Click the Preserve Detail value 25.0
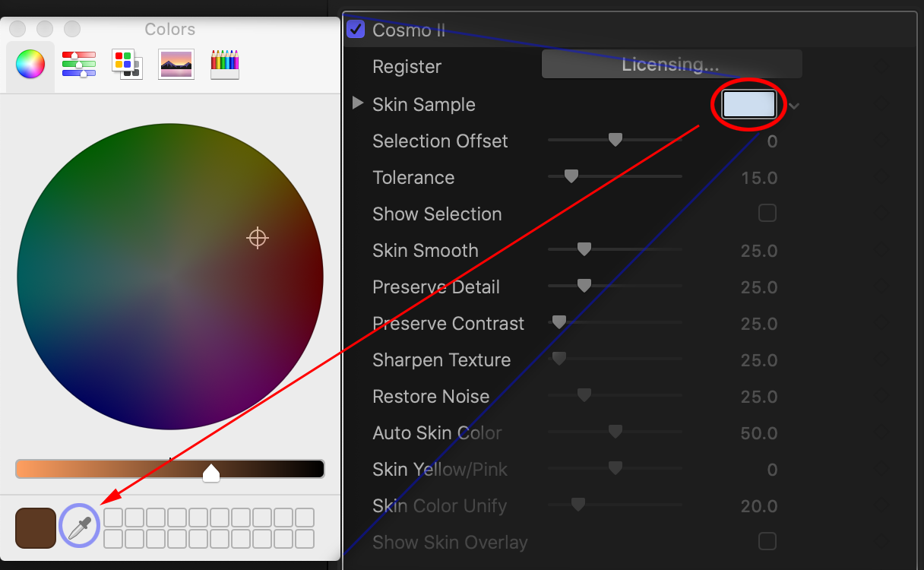 pyautogui.click(x=759, y=287)
